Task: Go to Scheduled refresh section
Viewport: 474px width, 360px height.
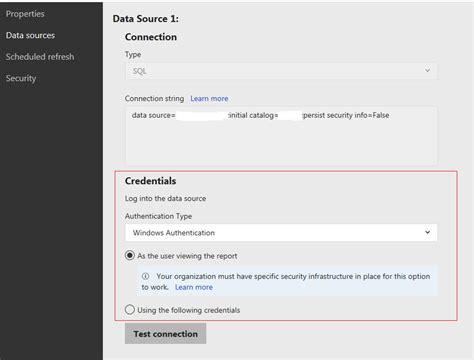Action: [x=40, y=57]
